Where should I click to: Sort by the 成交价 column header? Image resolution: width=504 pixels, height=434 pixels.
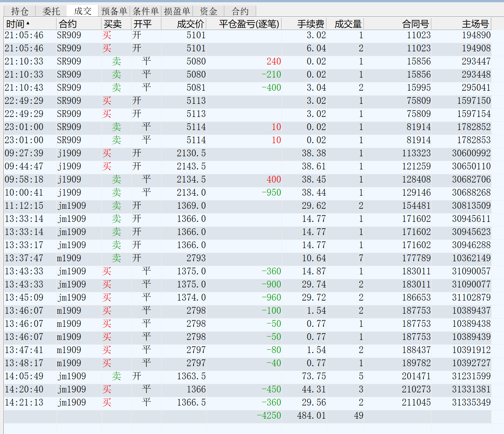point(190,24)
